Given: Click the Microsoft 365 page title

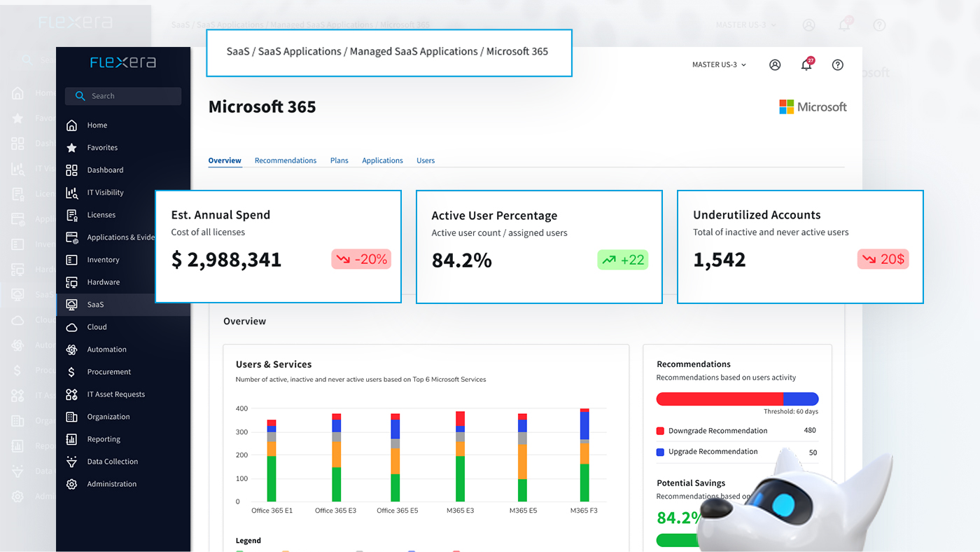Looking at the screenshot, I should (262, 107).
